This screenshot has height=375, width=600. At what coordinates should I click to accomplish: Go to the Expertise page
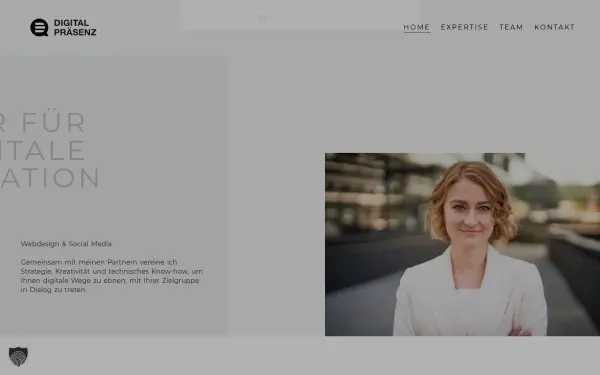(464, 27)
